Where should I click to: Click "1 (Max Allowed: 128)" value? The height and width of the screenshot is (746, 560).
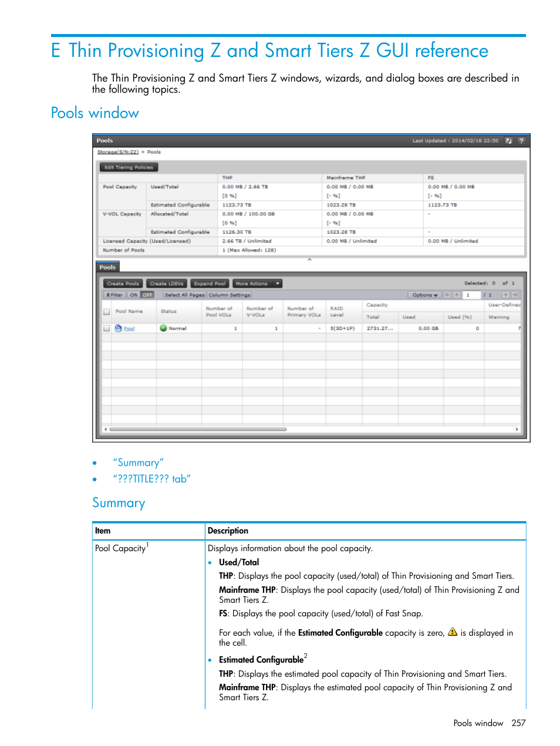[249, 250]
